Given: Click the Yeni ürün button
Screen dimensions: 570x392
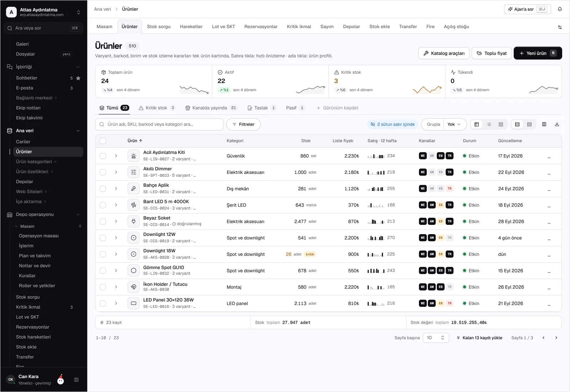Looking at the screenshot, I should click(538, 53).
